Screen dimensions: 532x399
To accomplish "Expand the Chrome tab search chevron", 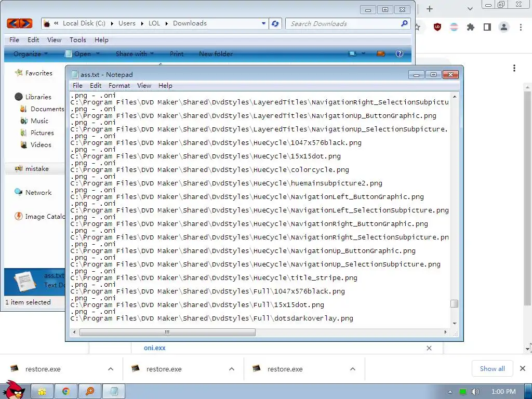I will pyautogui.click(x=470, y=9).
